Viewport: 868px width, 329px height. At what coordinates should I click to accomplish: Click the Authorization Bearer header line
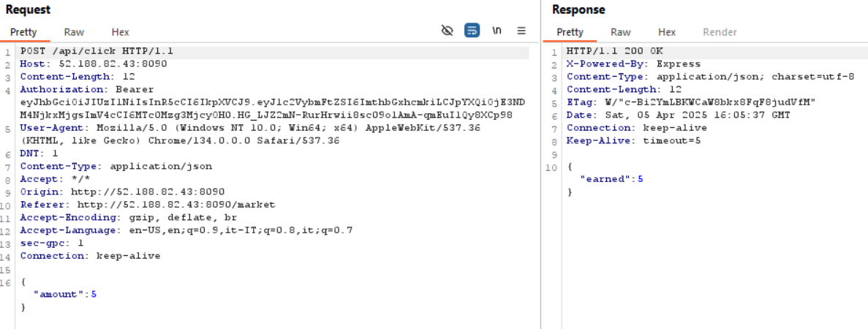[x=87, y=90]
